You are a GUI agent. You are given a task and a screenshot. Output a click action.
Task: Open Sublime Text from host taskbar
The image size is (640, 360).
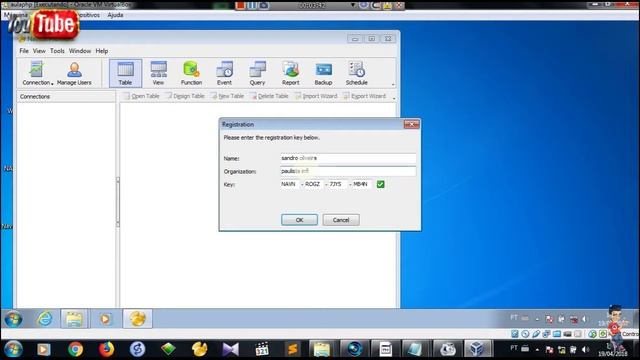(x=293, y=349)
